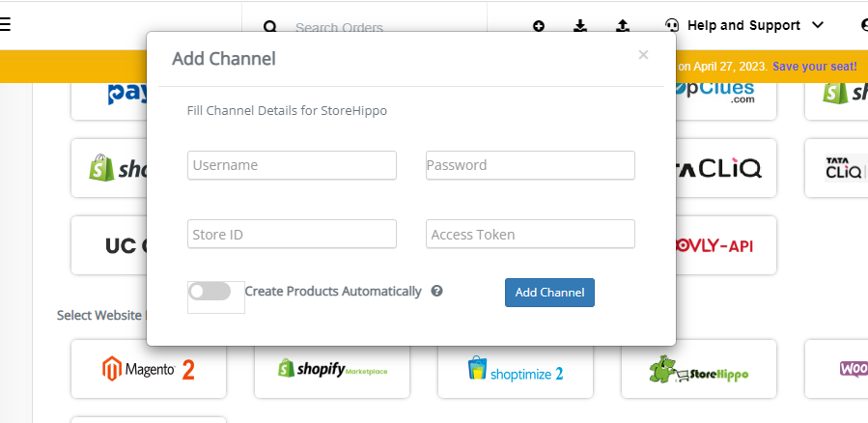The height and width of the screenshot is (423, 868).
Task: Expand the Help and Support dropdown
Action: pyautogui.click(x=744, y=25)
